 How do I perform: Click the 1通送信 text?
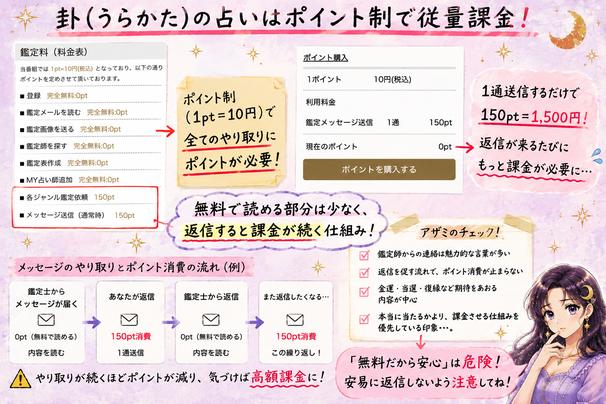(x=131, y=353)
